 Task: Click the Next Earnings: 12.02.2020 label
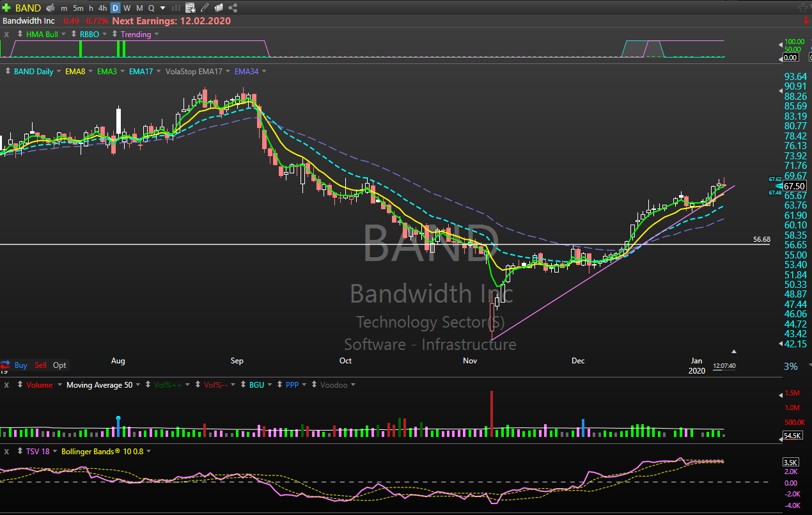coord(171,21)
